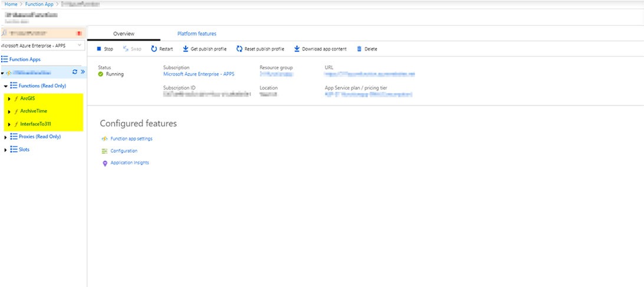Click the Reset publish profile icon

239,49
